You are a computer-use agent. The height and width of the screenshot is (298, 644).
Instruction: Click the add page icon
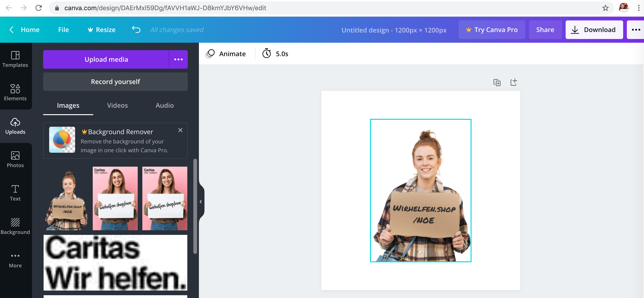[x=513, y=82]
